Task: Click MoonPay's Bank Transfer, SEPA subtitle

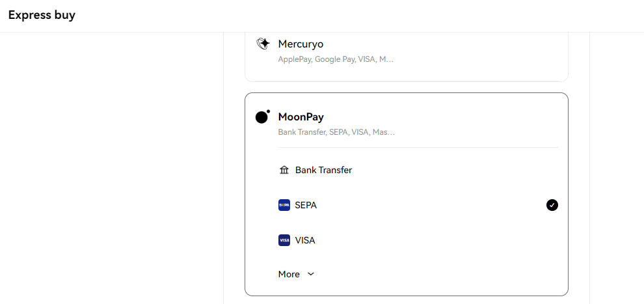Action: click(336, 132)
